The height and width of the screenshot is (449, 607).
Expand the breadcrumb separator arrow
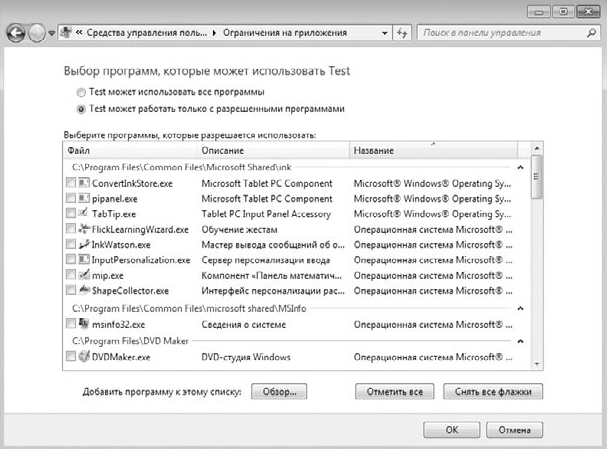pyautogui.click(x=214, y=33)
